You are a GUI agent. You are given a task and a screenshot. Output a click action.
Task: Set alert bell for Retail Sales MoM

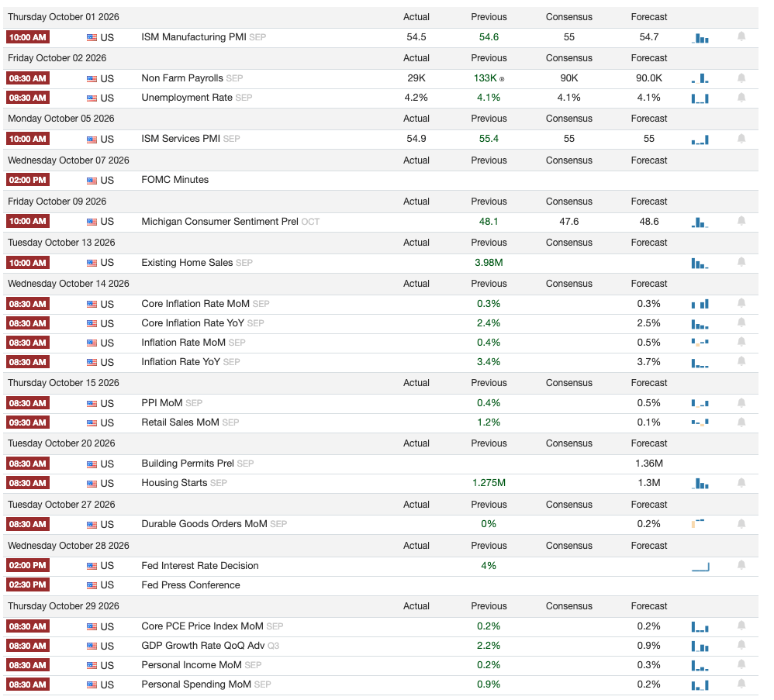click(x=741, y=422)
